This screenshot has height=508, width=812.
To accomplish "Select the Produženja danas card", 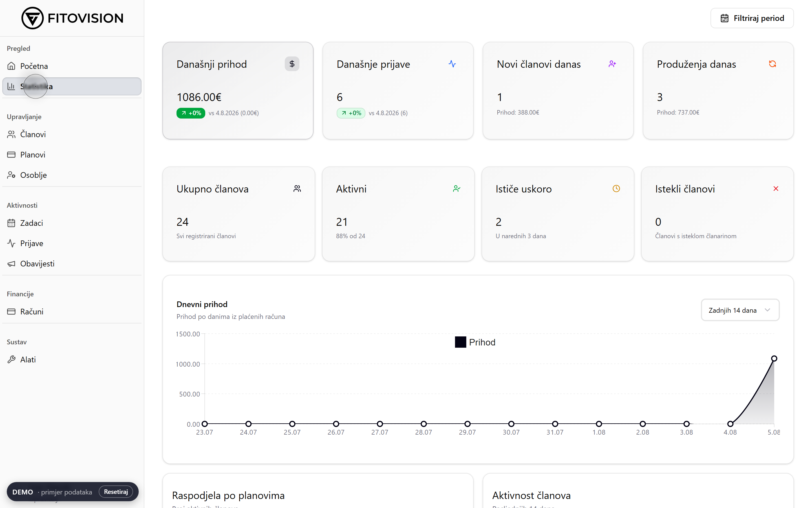I will click(718, 90).
